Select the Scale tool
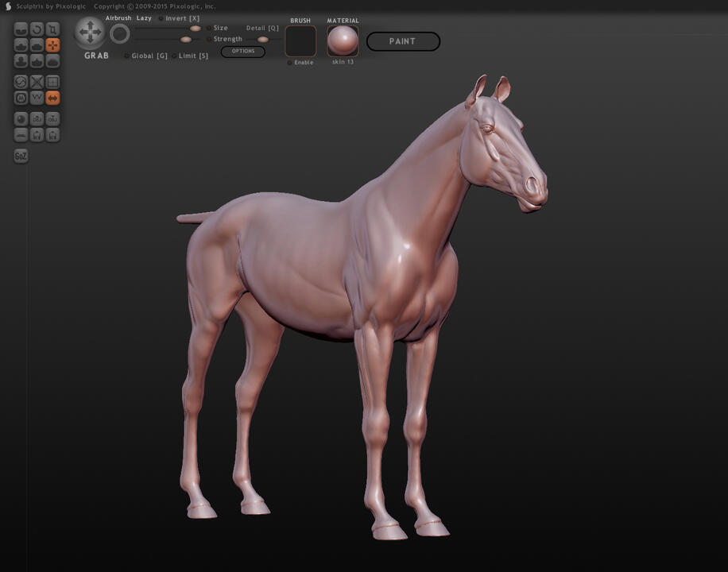The width and height of the screenshot is (728, 572). tap(52, 29)
